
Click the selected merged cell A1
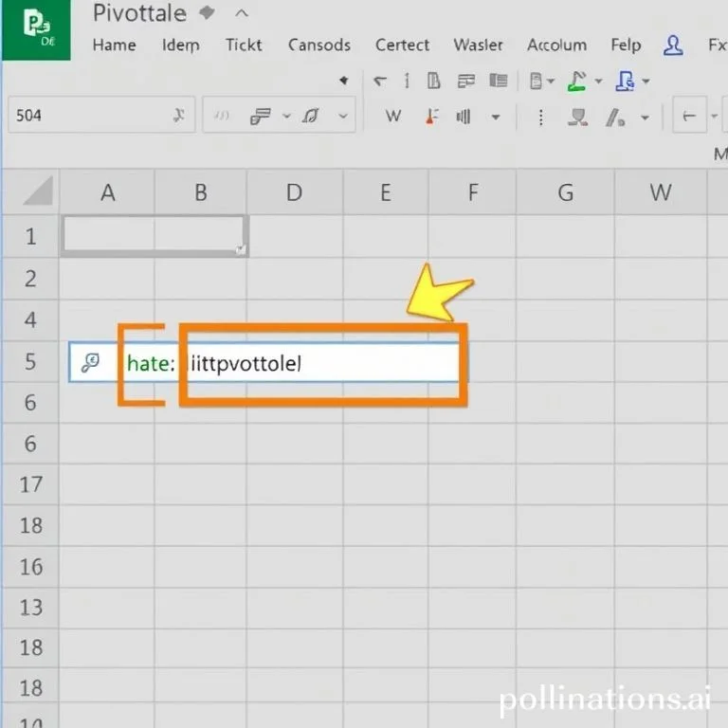point(155,235)
